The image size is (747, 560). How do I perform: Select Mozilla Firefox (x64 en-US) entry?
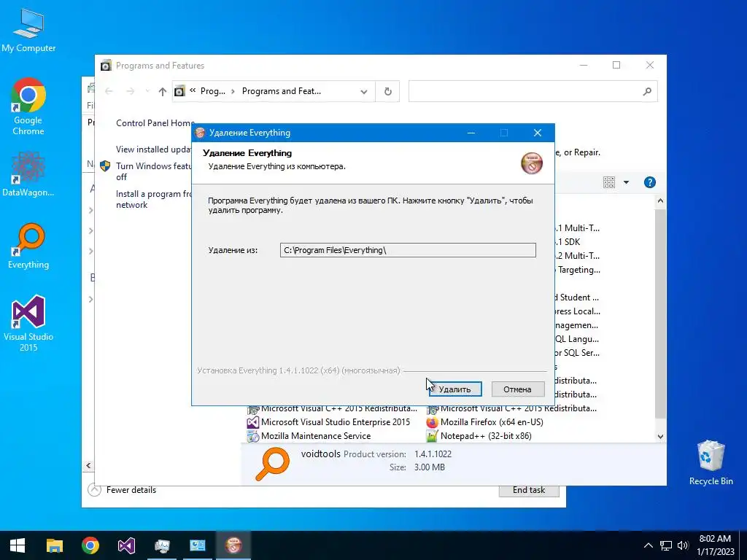[485, 422]
